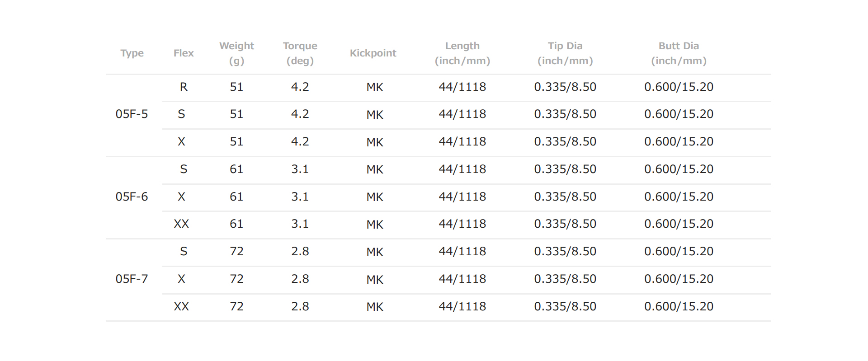Click the XX flex cell in 05F-7

(181, 307)
